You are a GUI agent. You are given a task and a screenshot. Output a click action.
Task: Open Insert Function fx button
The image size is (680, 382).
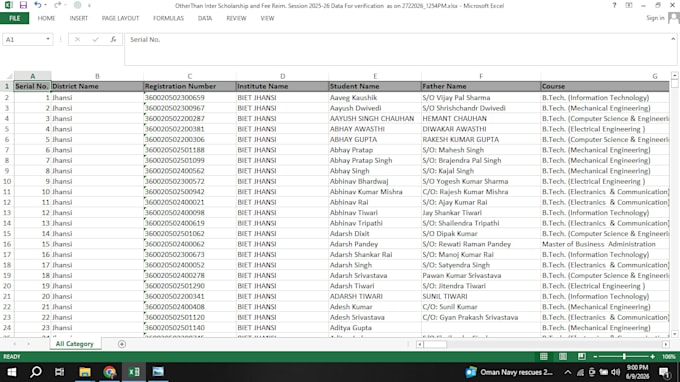[113, 39]
